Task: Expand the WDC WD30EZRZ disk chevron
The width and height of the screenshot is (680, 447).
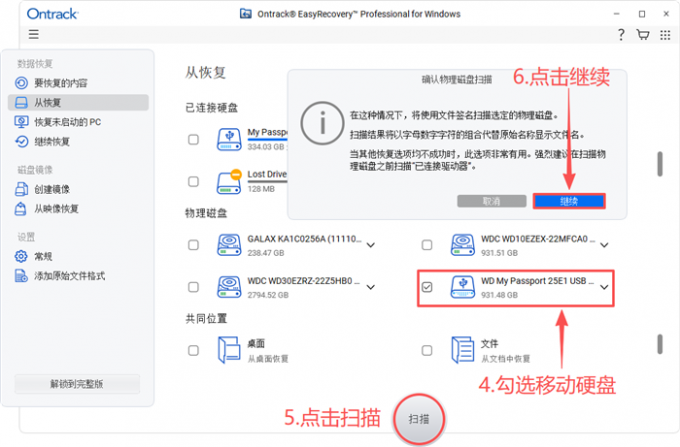Action: click(x=371, y=287)
